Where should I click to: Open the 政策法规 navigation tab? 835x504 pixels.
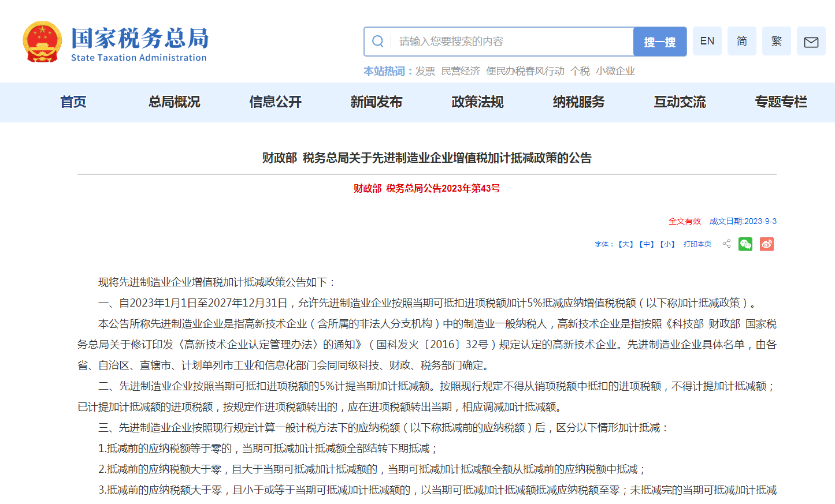(x=477, y=102)
